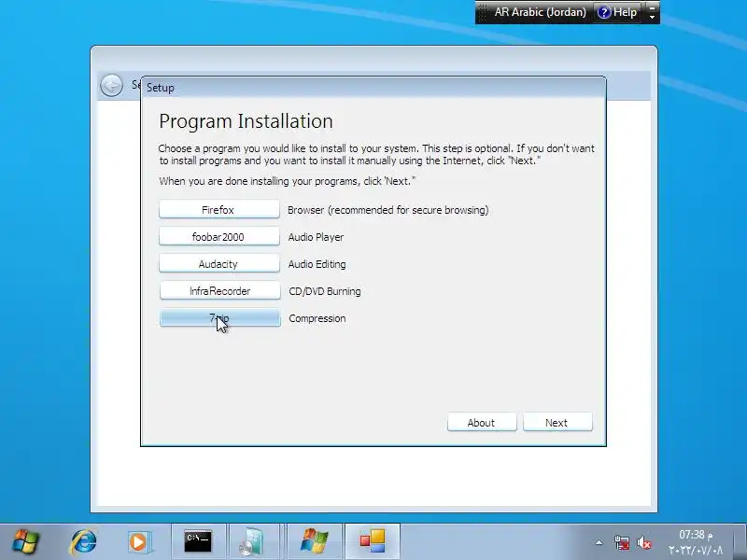Choose InfraRecorder for CD/DVD burning
Screen dimensions: 747x560
pyautogui.click(x=220, y=291)
